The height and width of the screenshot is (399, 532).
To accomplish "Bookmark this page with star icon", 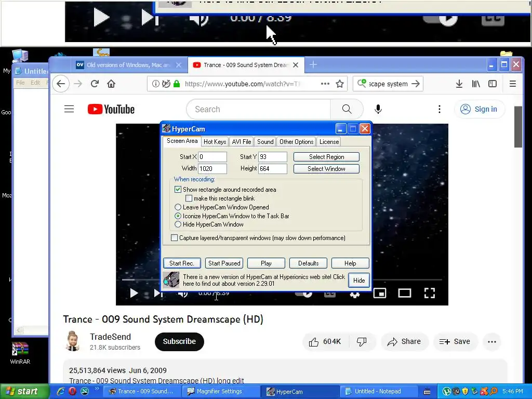I will tap(340, 84).
